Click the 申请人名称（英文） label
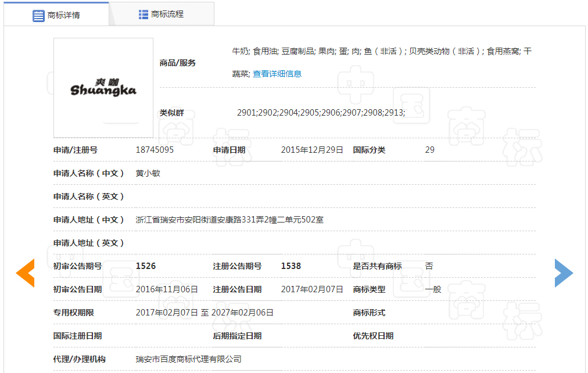 pyautogui.click(x=88, y=196)
